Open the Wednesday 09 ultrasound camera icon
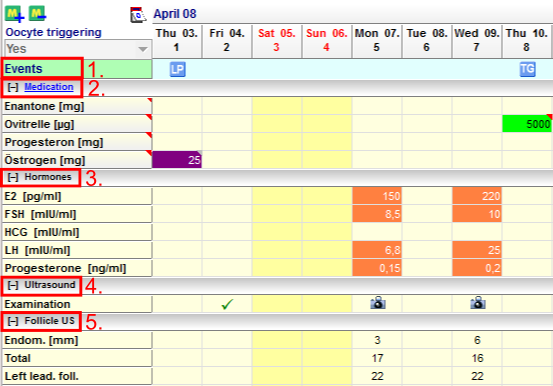Image resolution: width=553 pixels, height=386 pixels. [478, 303]
